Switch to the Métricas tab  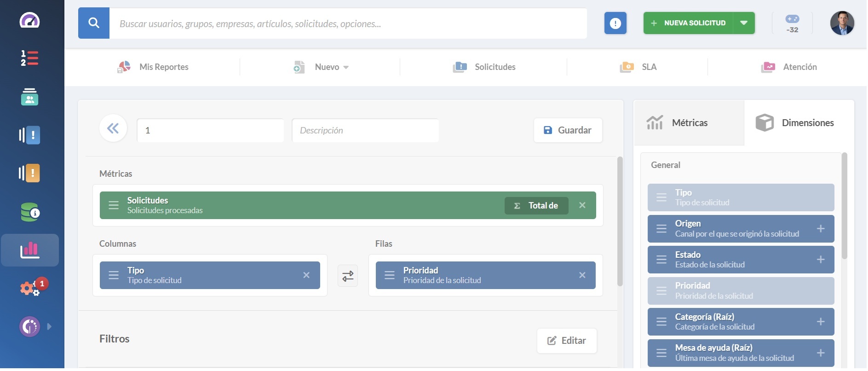click(x=689, y=123)
